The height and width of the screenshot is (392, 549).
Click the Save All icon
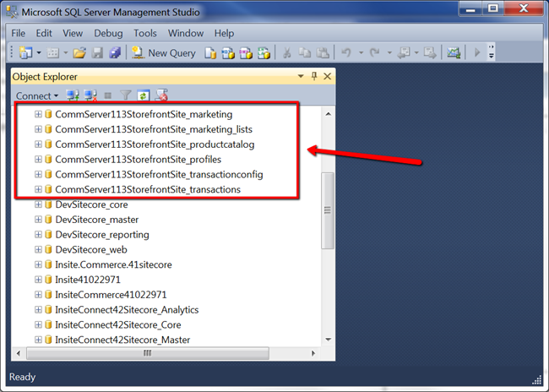pos(115,53)
